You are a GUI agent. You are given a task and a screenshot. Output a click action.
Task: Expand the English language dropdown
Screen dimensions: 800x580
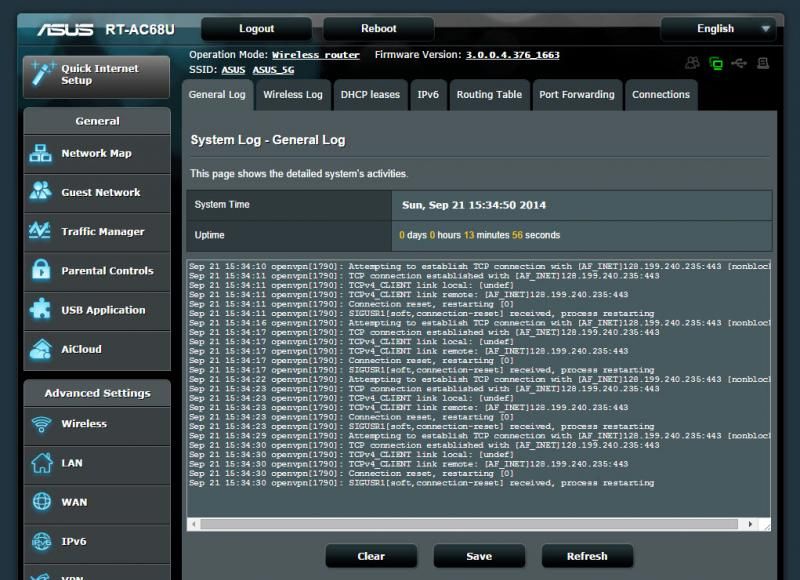(718, 29)
